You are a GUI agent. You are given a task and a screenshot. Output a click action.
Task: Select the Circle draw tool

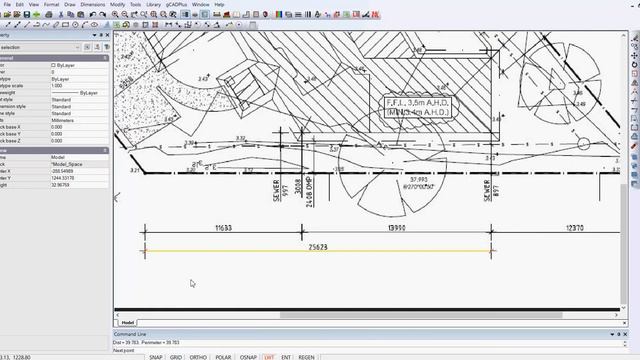point(75,25)
